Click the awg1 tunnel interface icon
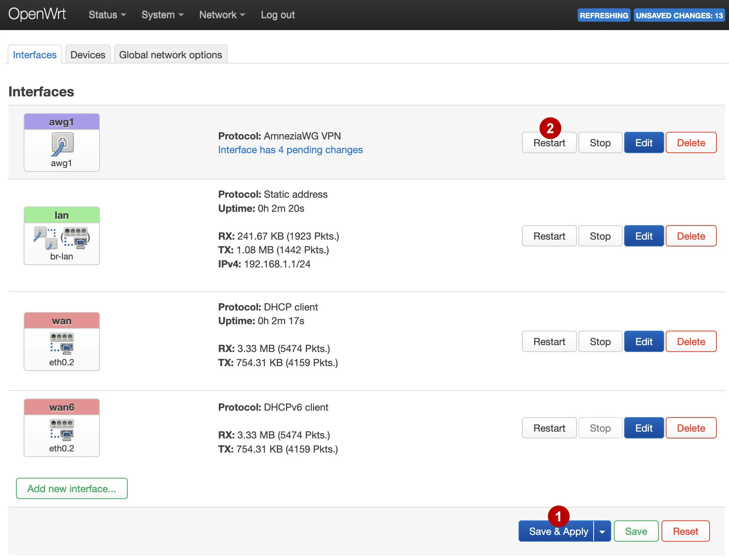 coord(61,143)
